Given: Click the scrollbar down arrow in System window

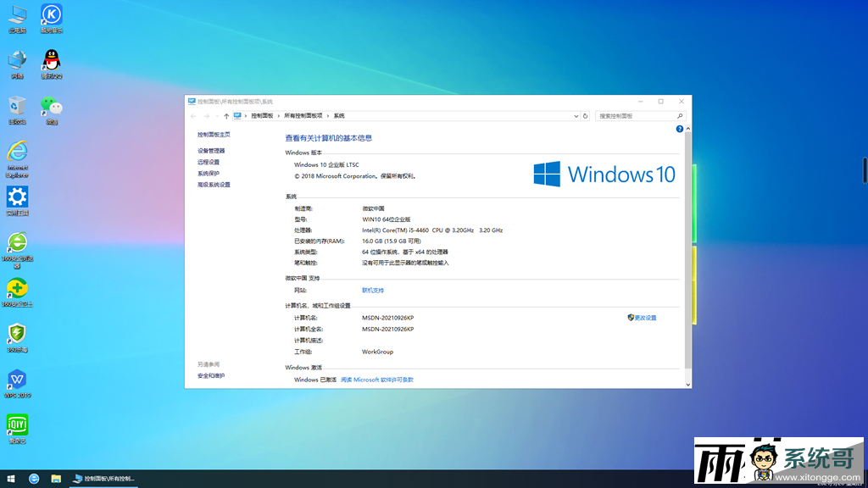Looking at the screenshot, I should tap(688, 385).
